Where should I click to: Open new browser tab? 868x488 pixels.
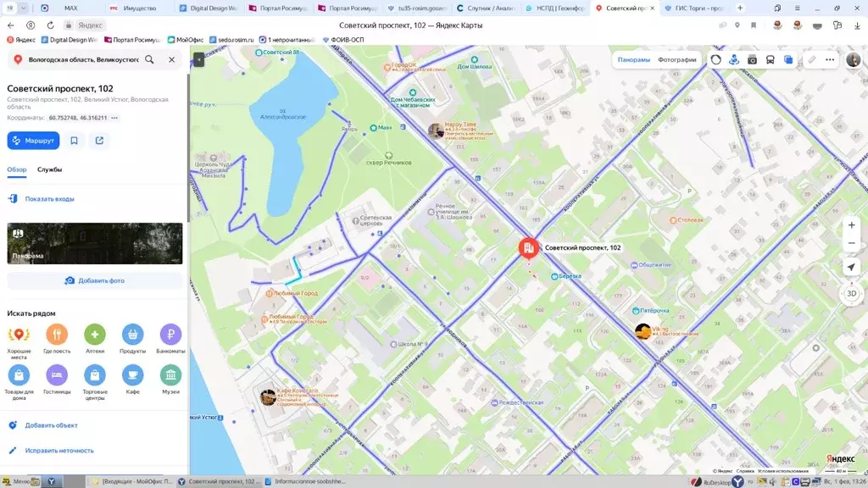(739, 8)
